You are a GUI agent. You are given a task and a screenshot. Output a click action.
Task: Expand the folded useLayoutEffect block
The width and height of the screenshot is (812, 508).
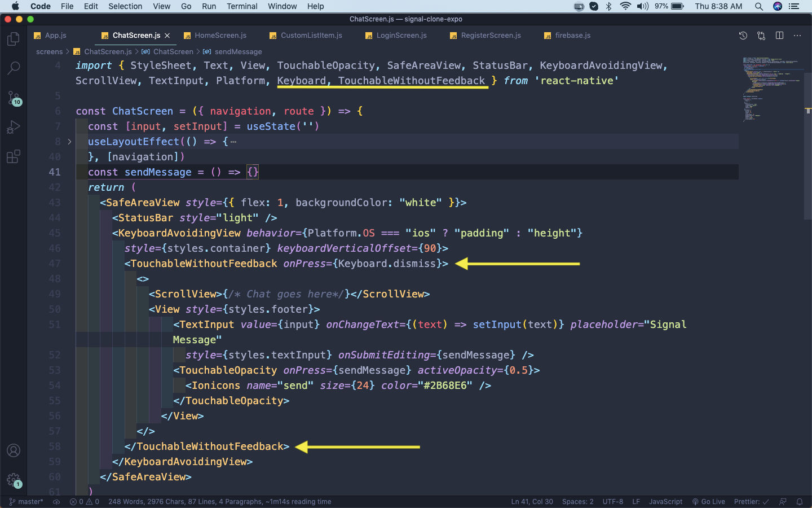[69, 142]
